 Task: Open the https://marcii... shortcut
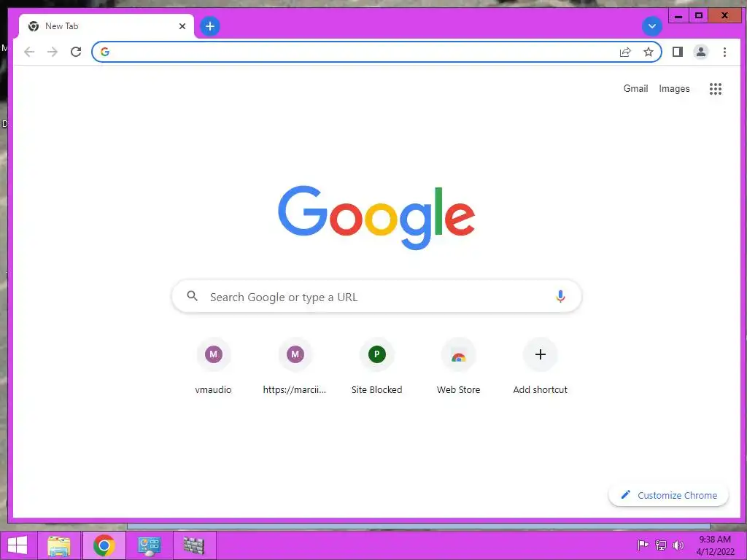click(x=295, y=367)
